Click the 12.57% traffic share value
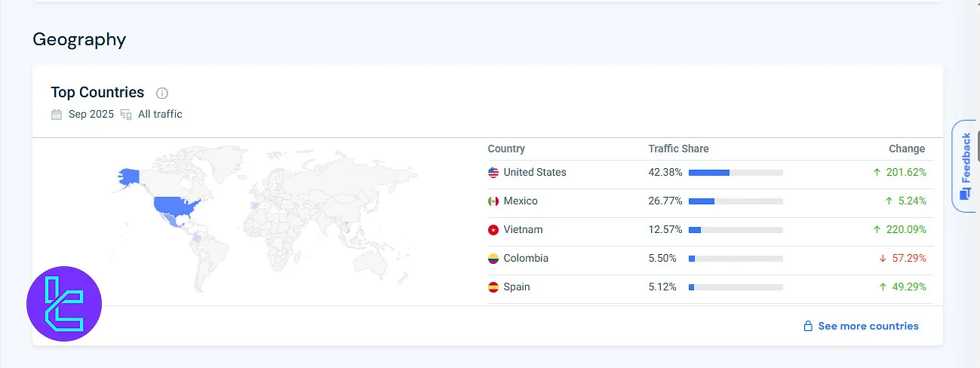 click(665, 230)
